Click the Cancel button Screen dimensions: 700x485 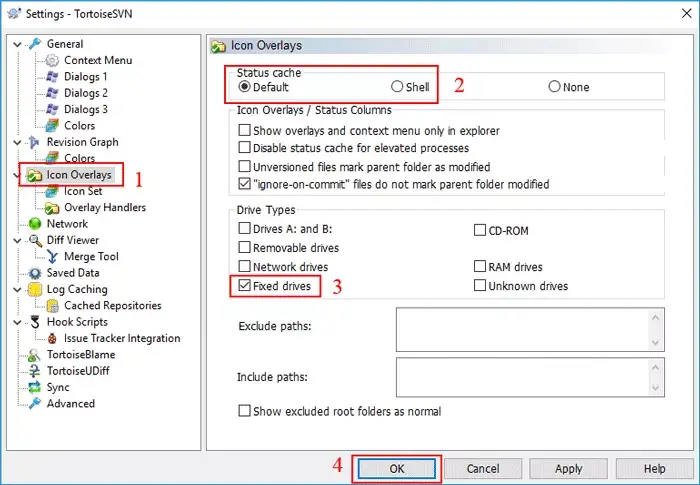coord(483,468)
